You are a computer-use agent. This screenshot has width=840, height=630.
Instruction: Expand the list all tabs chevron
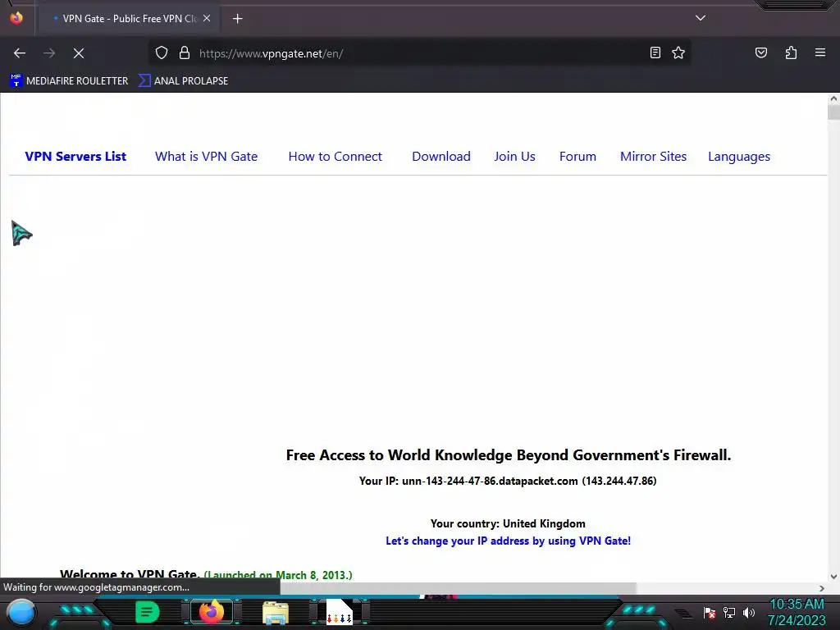(701, 18)
